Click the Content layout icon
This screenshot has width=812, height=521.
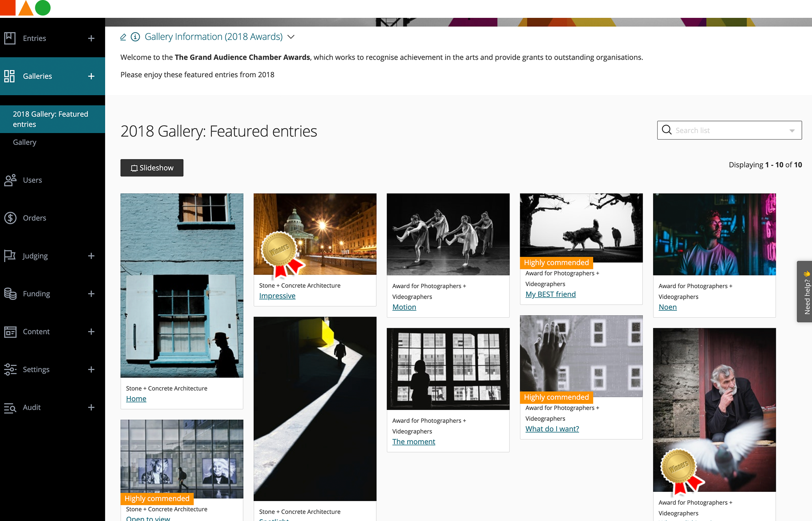pyautogui.click(x=10, y=332)
